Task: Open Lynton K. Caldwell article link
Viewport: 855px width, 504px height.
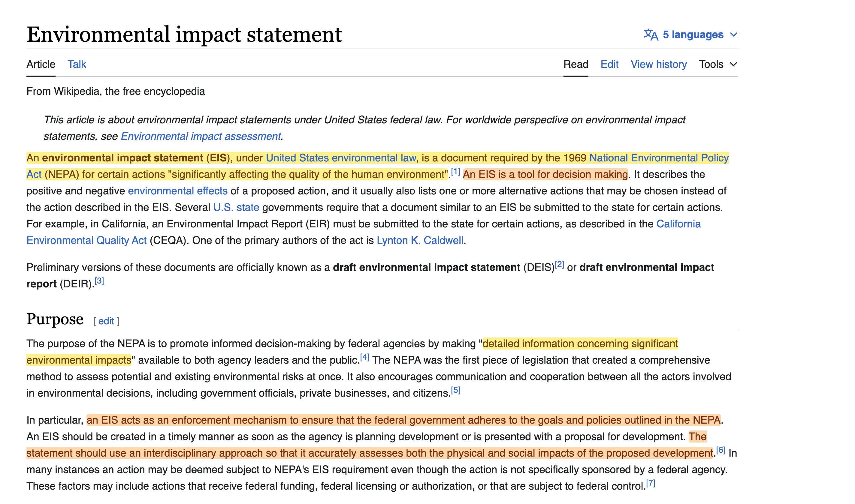Action: [x=420, y=241]
